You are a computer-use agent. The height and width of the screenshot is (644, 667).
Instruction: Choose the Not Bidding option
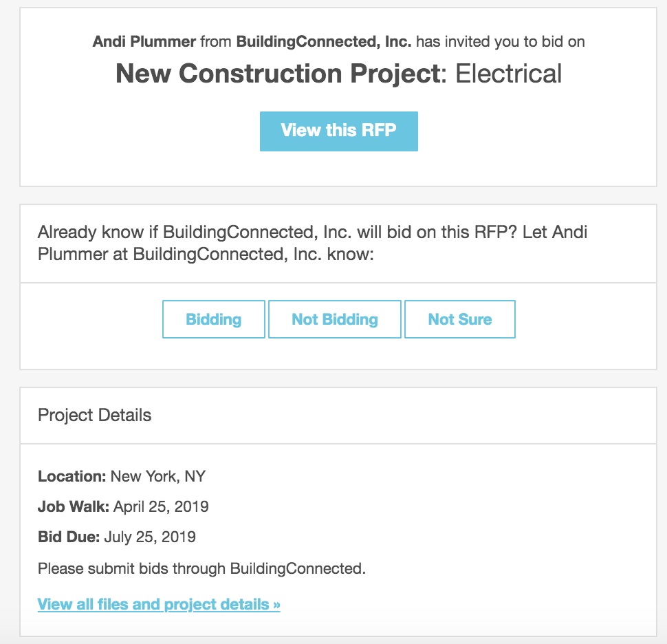click(x=335, y=319)
